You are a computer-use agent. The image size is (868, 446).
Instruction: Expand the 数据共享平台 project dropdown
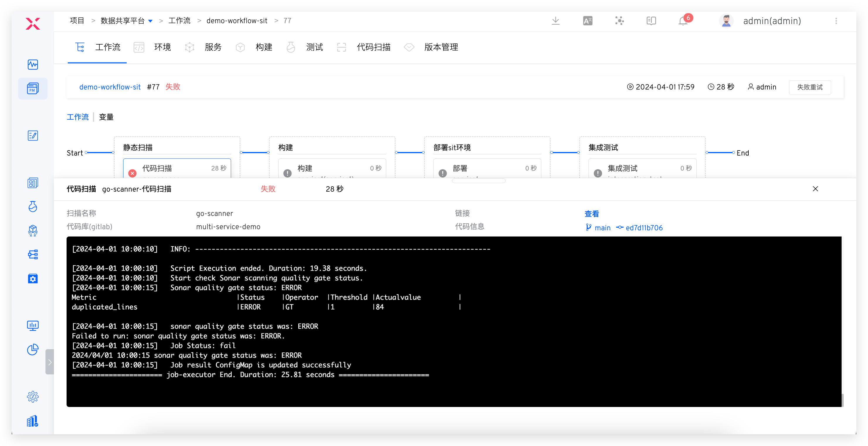(x=150, y=21)
